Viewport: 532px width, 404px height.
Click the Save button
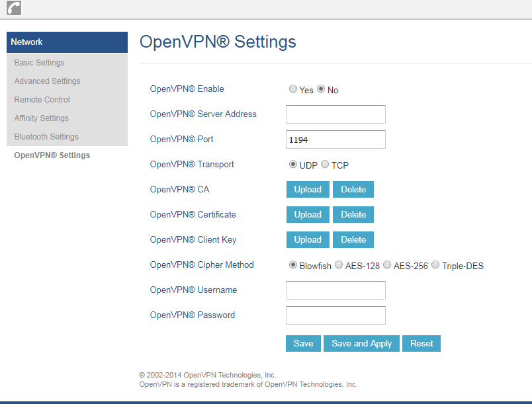coord(303,343)
